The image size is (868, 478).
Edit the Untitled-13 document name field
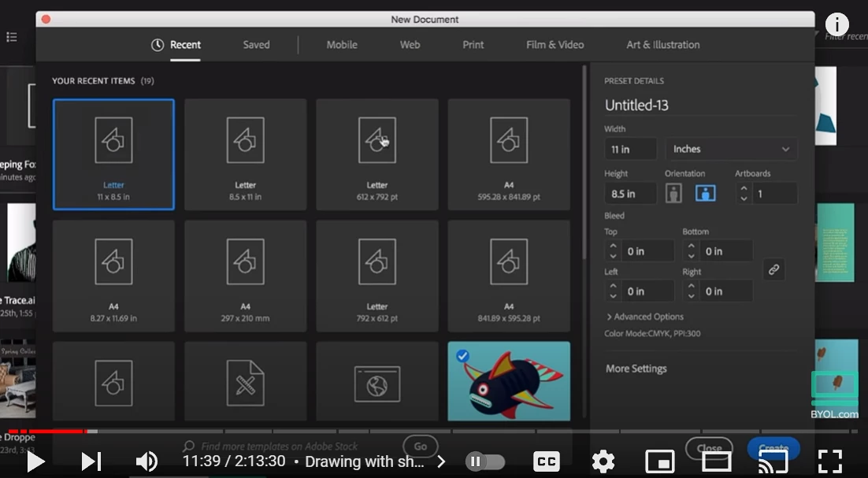point(700,105)
